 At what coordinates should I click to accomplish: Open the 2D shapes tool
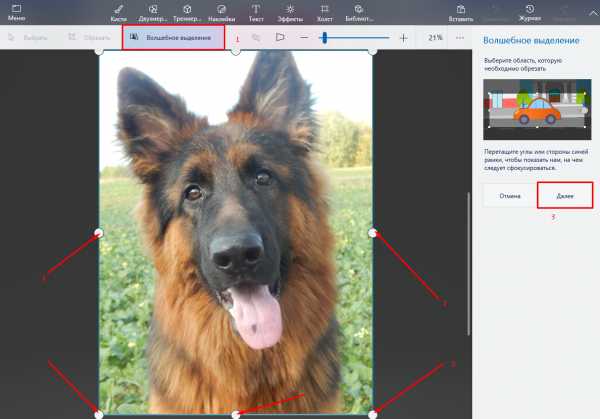click(153, 11)
